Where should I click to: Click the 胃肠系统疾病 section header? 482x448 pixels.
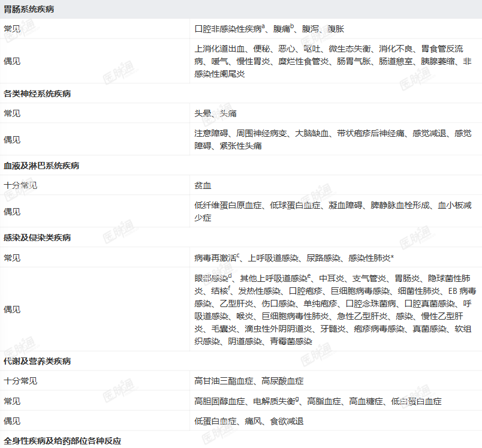(241, 9)
